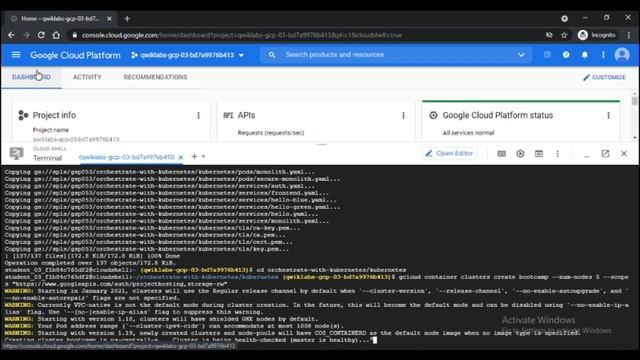The image size is (640, 360).
Task: Expand the search bar chevron arrow
Action: coord(521,55)
